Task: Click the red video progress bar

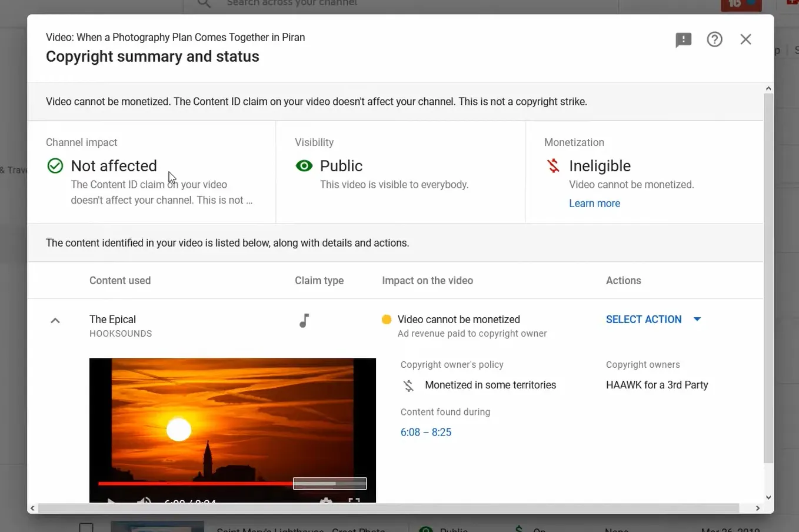Action: (x=194, y=484)
